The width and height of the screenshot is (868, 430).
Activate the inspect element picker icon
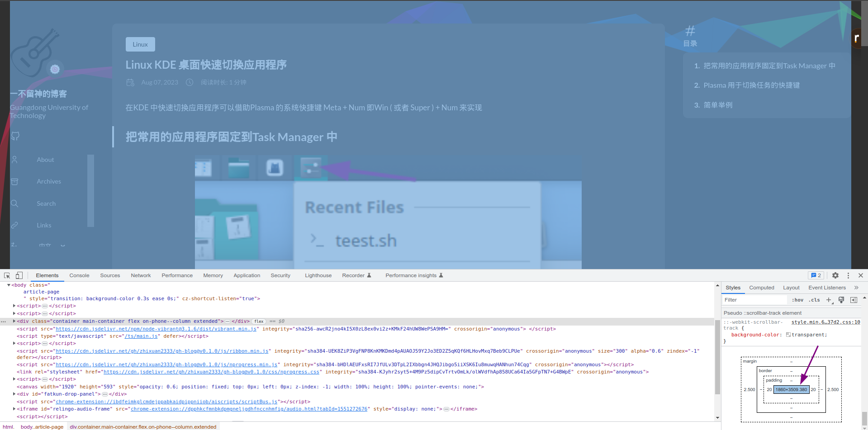click(7, 275)
